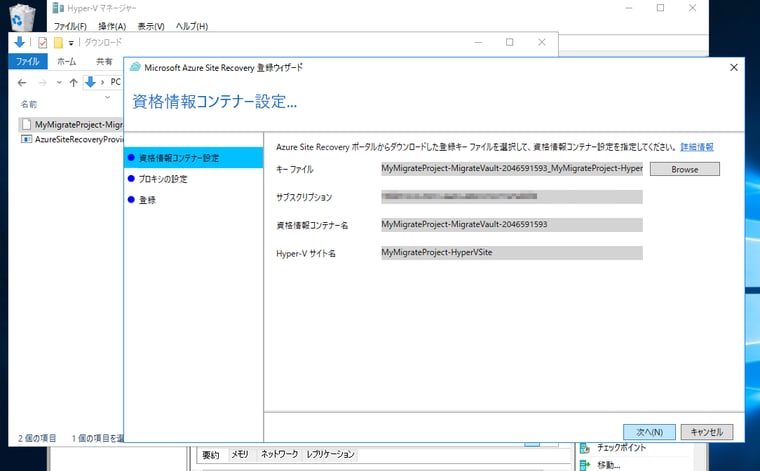The width and height of the screenshot is (760, 471).
Task: Click 次へ(N) to continue the wizard
Action: click(649, 432)
